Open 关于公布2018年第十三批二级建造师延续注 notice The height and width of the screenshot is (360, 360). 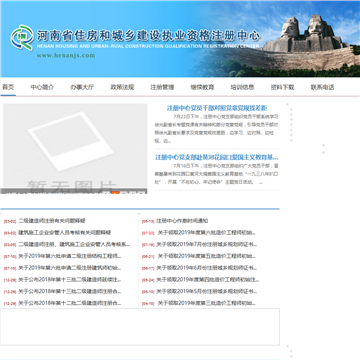click(70, 280)
